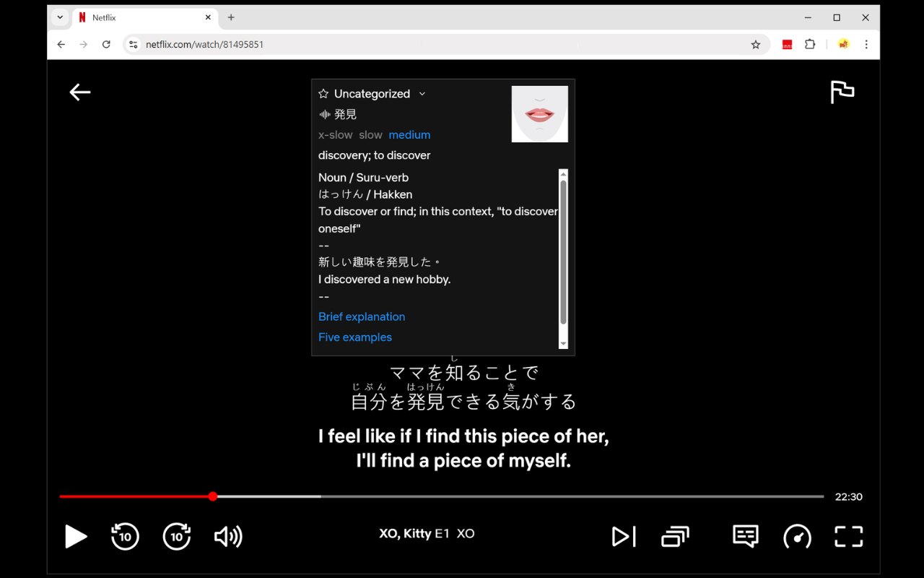This screenshot has height=578, width=924.
Task: Click the English subtitle line 'I'll find a piece of myself.'
Action: coord(463,461)
